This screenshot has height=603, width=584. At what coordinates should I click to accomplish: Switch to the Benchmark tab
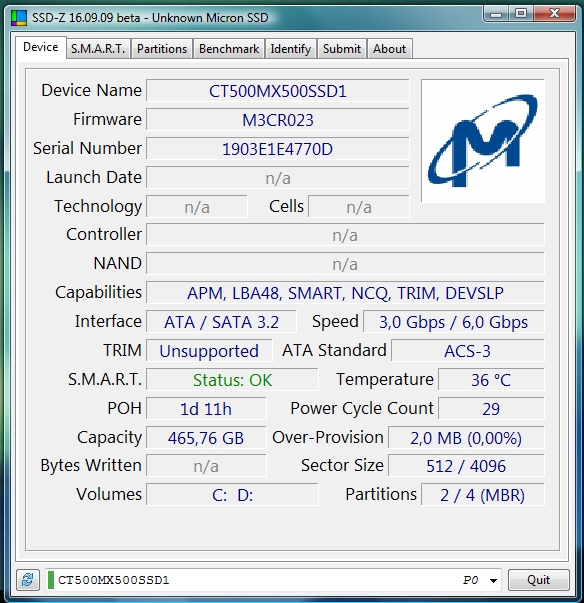[229, 49]
